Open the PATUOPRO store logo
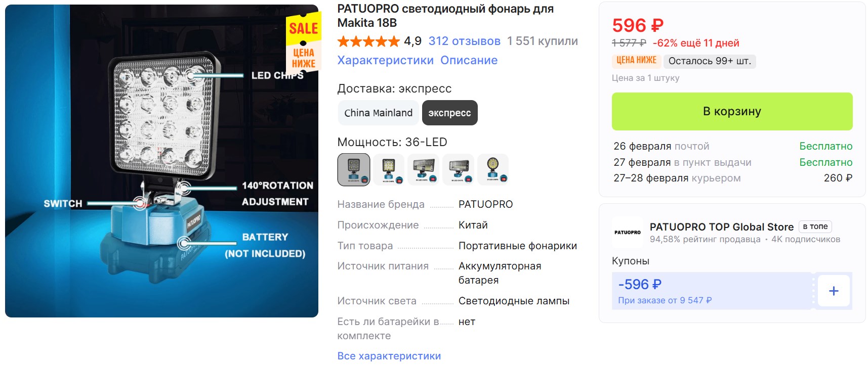The image size is (868, 367). tap(628, 233)
